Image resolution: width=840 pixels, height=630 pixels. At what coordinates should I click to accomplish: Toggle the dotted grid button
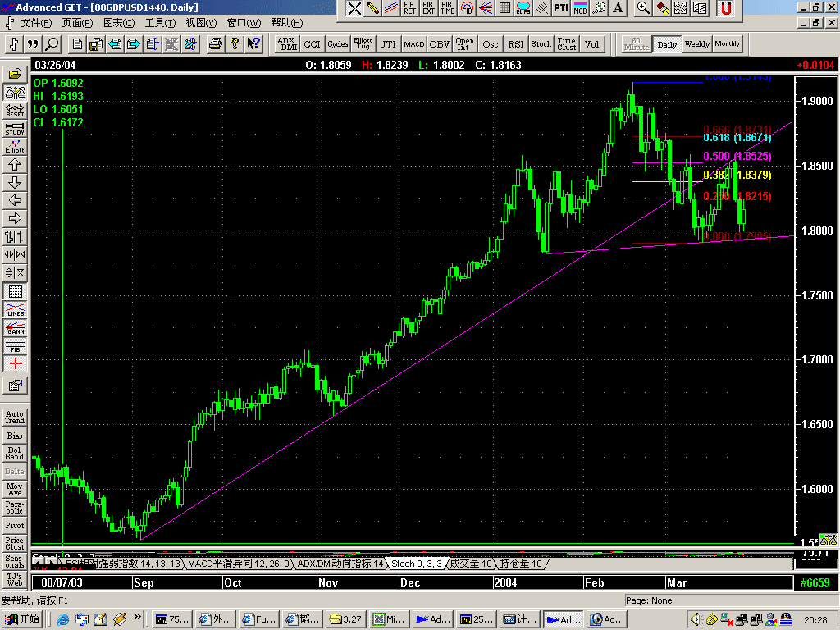coord(15,291)
